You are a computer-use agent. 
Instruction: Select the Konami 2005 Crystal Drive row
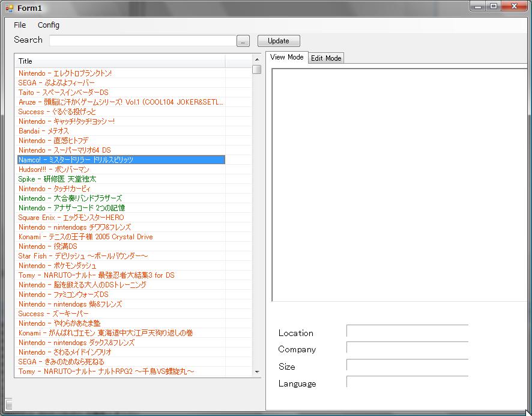(x=121, y=237)
